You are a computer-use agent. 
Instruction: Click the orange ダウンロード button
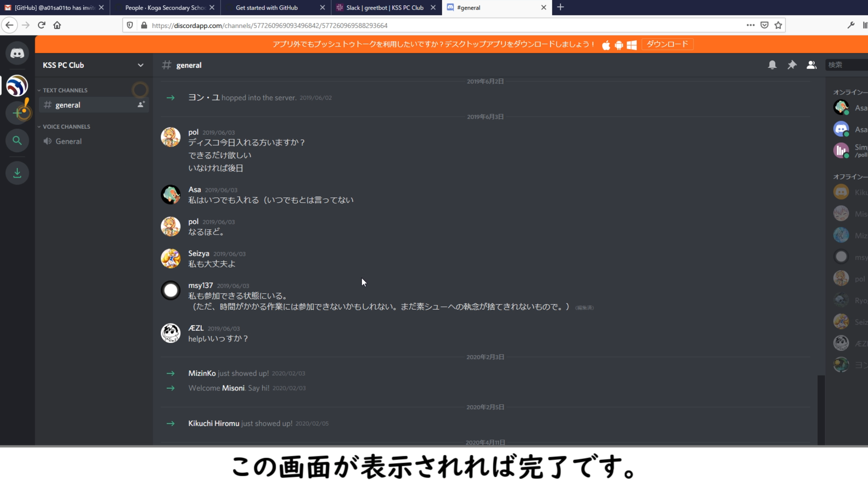(667, 44)
